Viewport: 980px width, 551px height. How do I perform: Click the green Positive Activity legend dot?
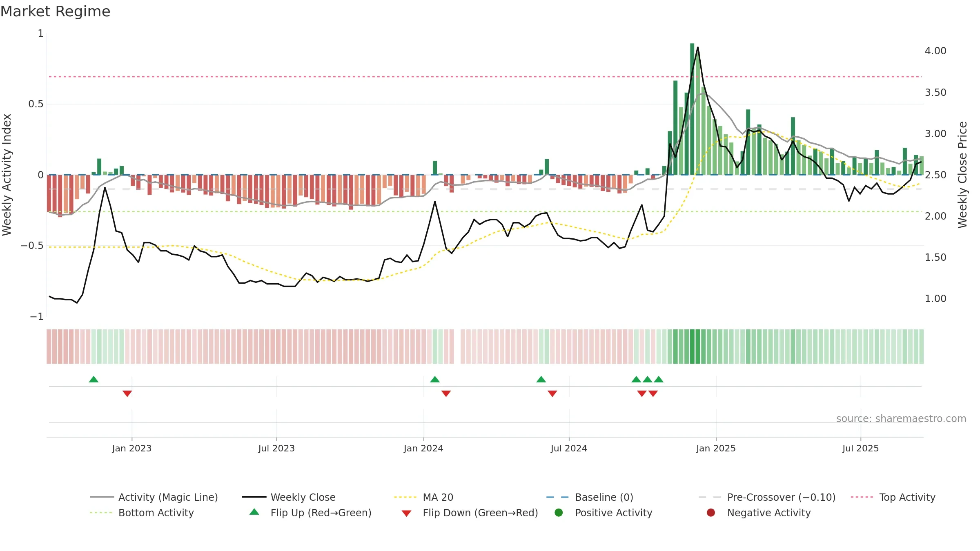click(559, 512)
